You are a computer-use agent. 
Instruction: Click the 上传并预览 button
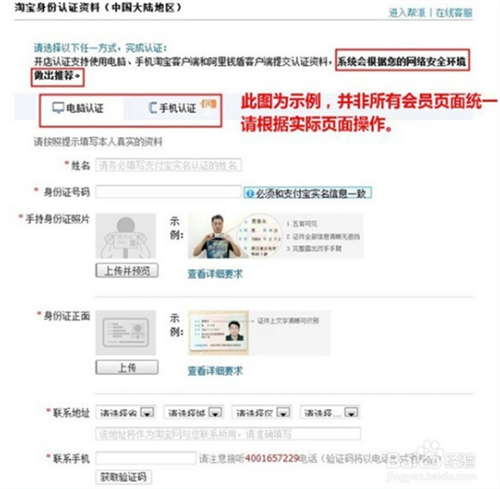[127, 270]
